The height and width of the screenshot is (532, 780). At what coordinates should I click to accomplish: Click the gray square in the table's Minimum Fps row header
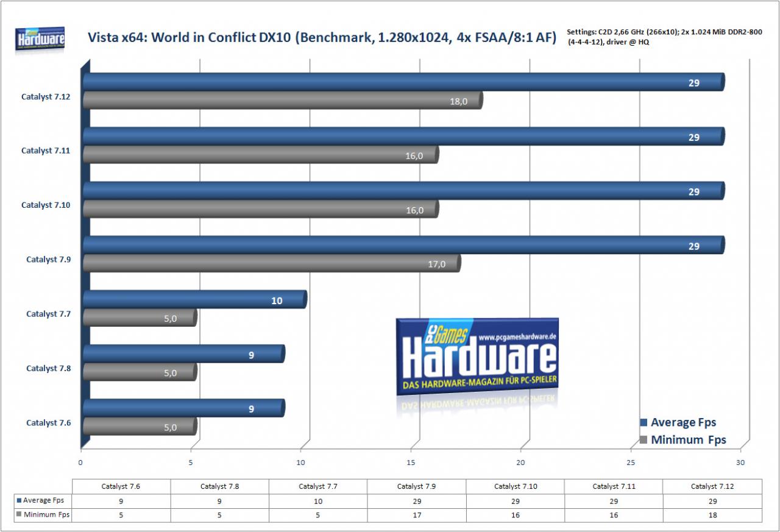tap(19, 515)
